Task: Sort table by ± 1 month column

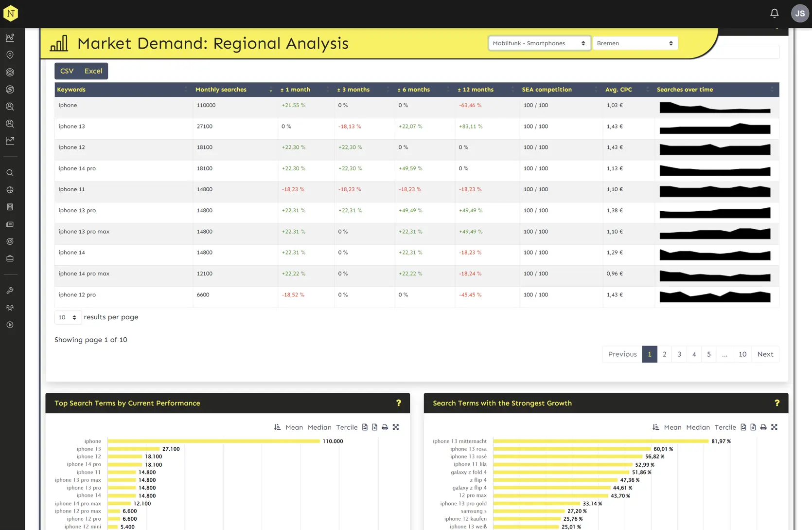Action: point(306,90)
